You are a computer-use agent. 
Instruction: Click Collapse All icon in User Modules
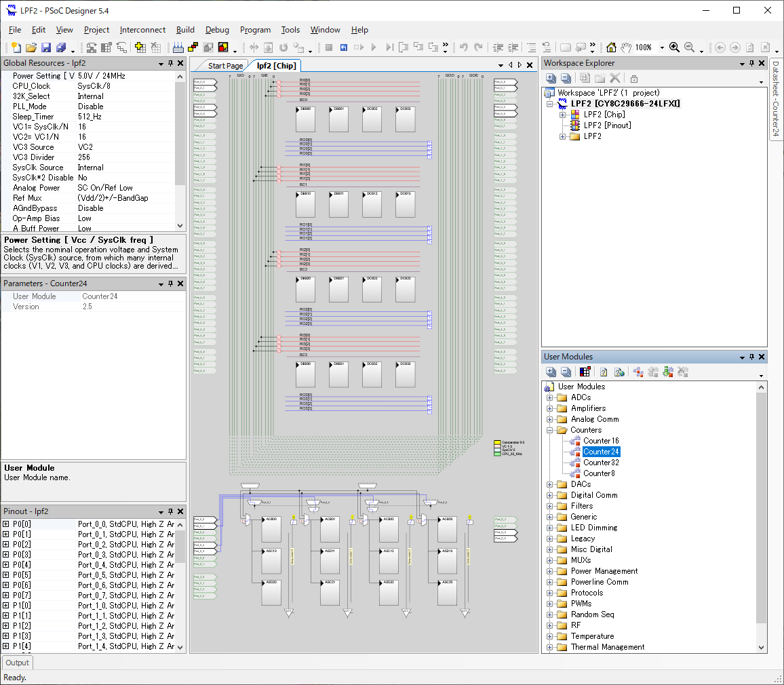click(566, 372)
